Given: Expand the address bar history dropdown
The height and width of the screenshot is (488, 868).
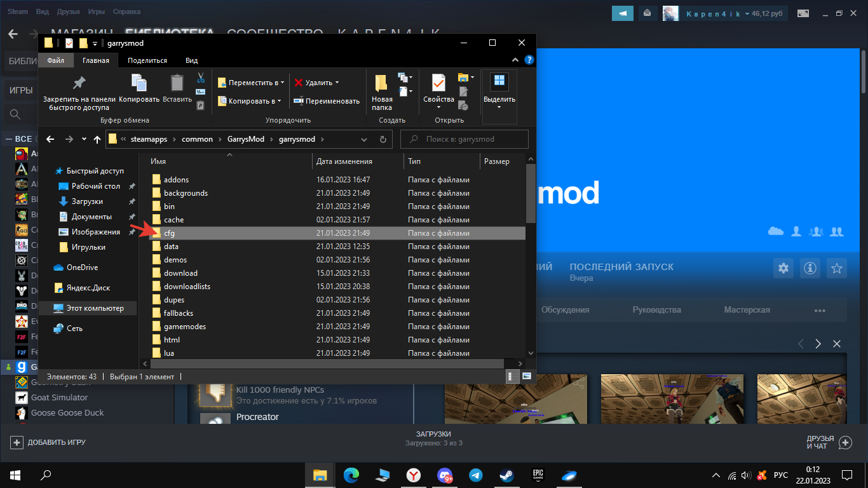Looking at the screenshot, I should coord(364,139).
